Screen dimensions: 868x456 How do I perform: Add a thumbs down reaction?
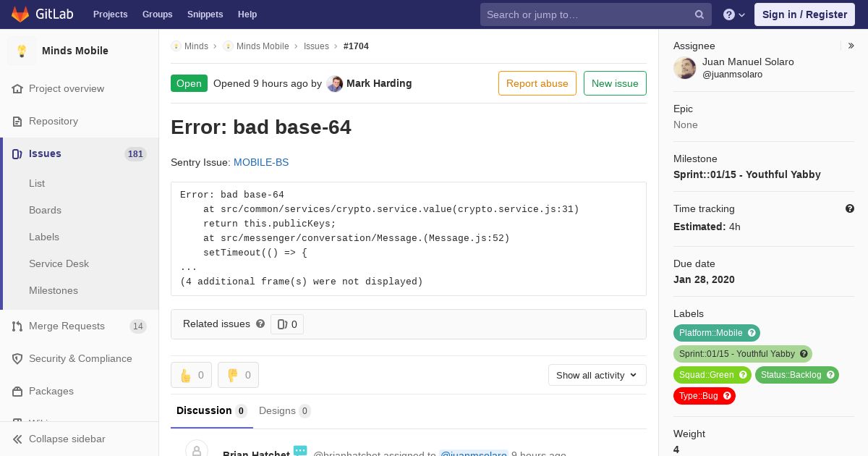click(238, 375)
